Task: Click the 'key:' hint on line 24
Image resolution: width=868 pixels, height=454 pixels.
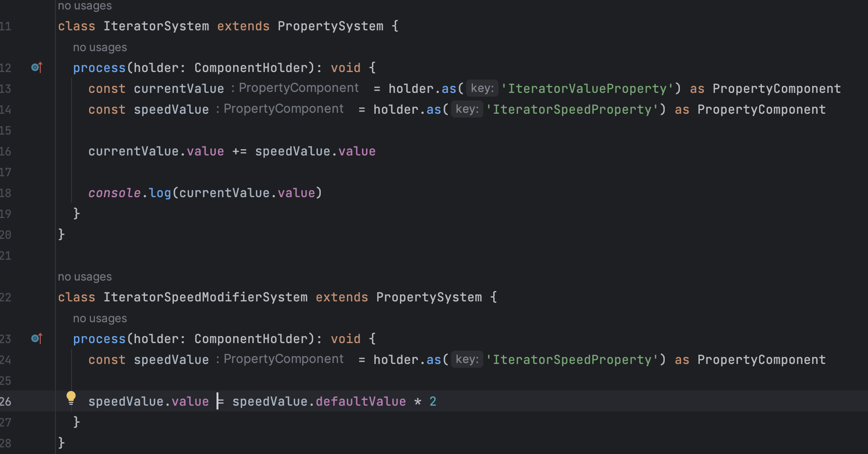Action: 467,359
